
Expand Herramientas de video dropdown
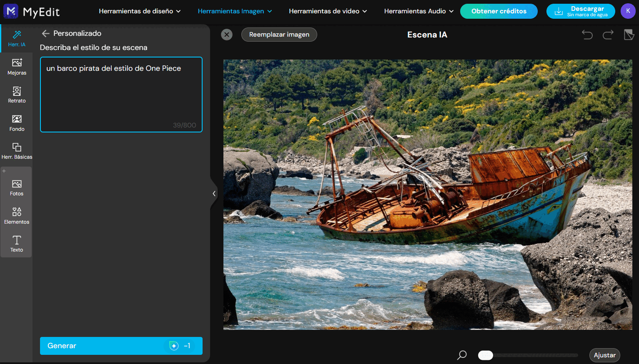[x=328, y=11]
